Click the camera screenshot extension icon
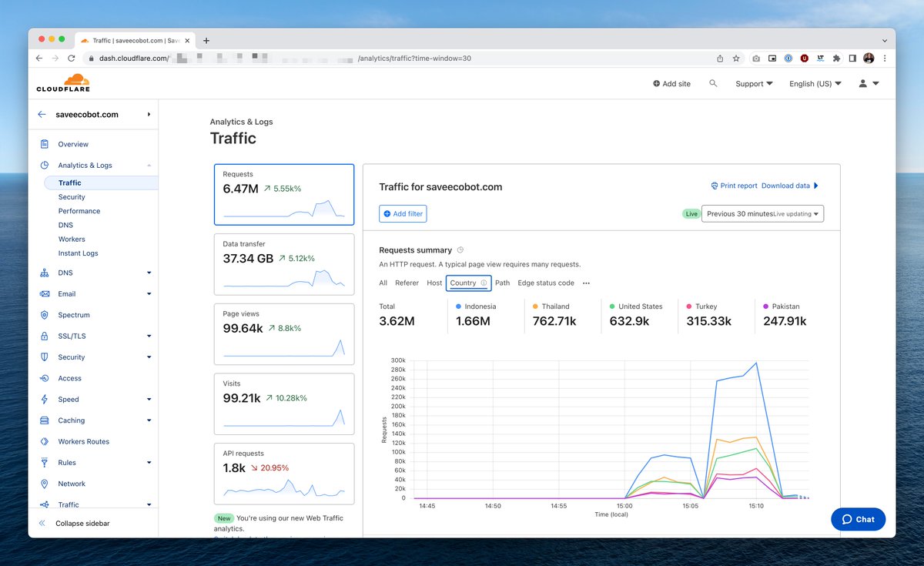This screenshot has width=924, height=566. coord(756,58)
